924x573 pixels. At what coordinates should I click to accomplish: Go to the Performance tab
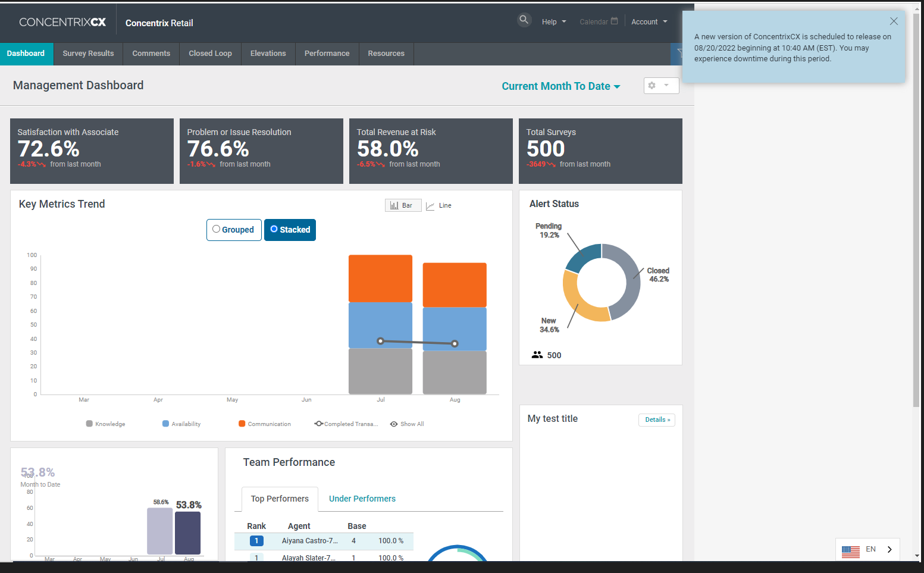coord(327,54)
